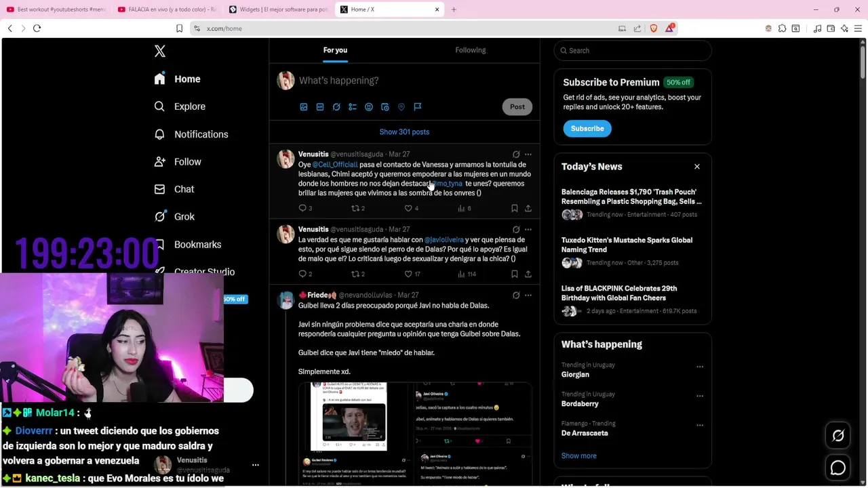The width and height of the screenshot is (868, 488).
Task: Add media image to post
Action: pyautogui.click(x=304, y=107)
